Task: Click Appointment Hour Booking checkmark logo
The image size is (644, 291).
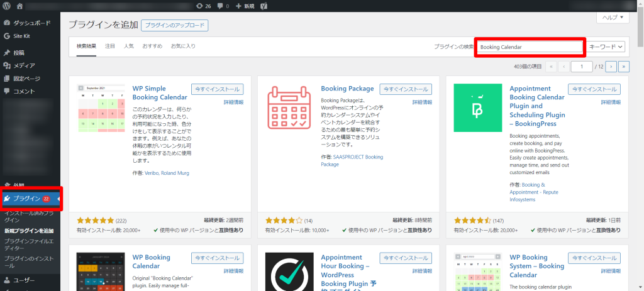Action: click(x=289, y=272)
